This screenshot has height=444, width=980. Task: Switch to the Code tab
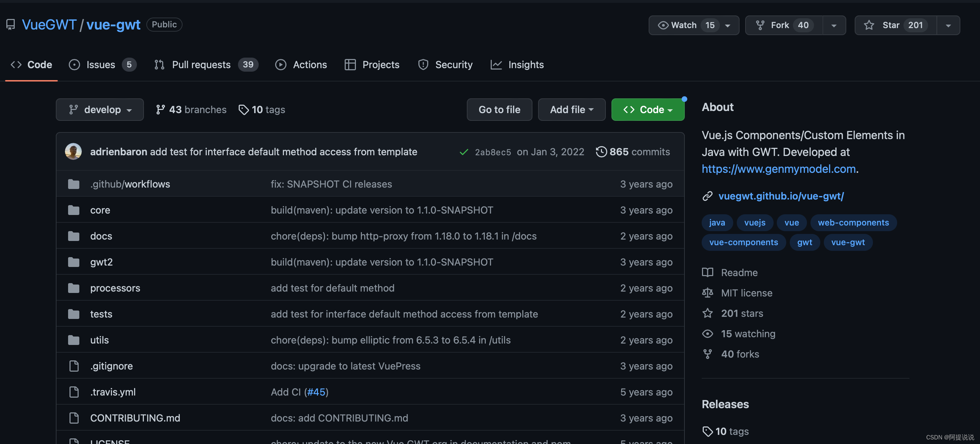[x=32, y=65]
